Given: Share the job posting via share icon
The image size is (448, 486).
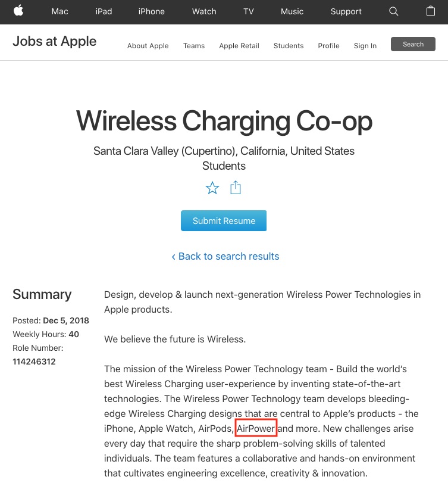Looking at the screenshot, I should 235,188.
